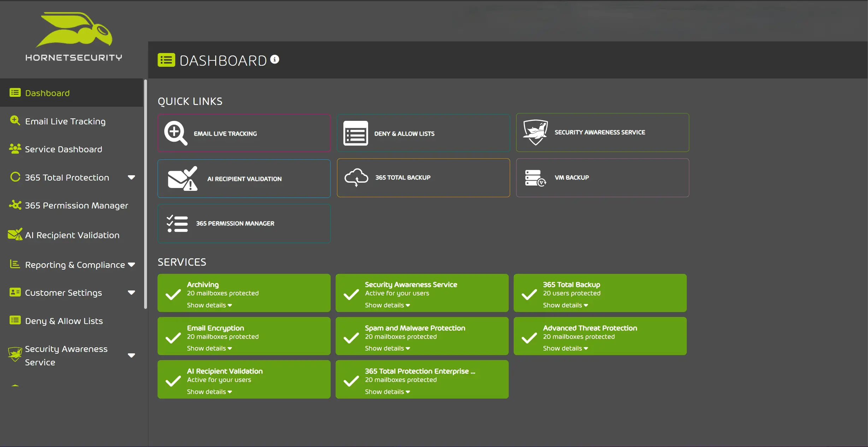Viewport: 868px width, 447px height.
Task: Show details for Spam and Malware Protection
Action: point(388,348)
